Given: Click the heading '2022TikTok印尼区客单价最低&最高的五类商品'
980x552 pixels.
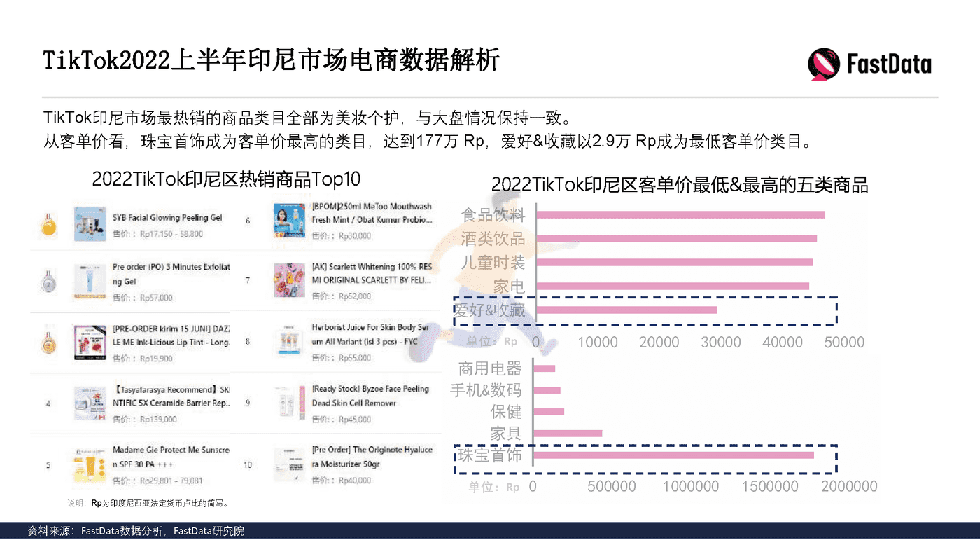Looking at the screenshot, I should [680, 185].
